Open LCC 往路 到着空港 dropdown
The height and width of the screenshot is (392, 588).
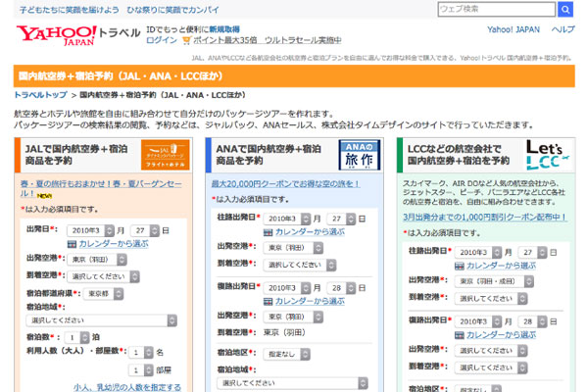point(491,299)
